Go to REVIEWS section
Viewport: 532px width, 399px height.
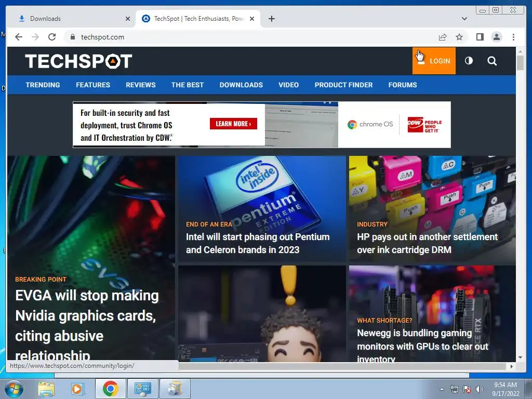[140, 85]
